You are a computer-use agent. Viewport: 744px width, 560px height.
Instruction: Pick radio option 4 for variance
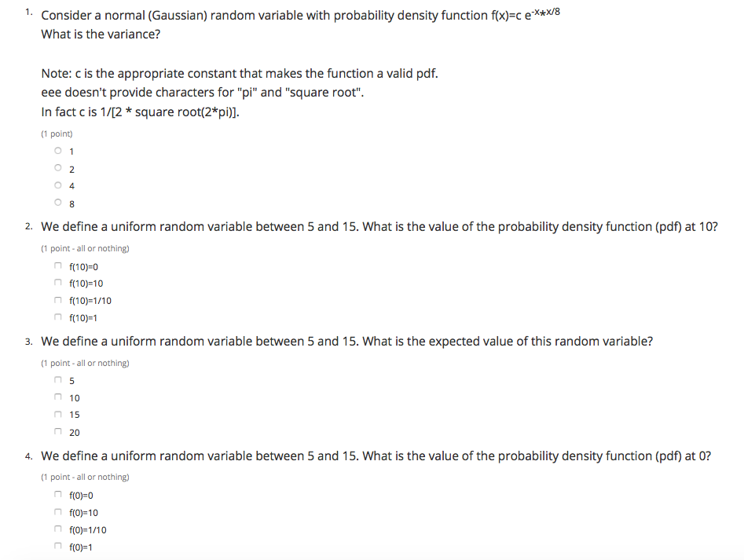(x=58, y=185)
